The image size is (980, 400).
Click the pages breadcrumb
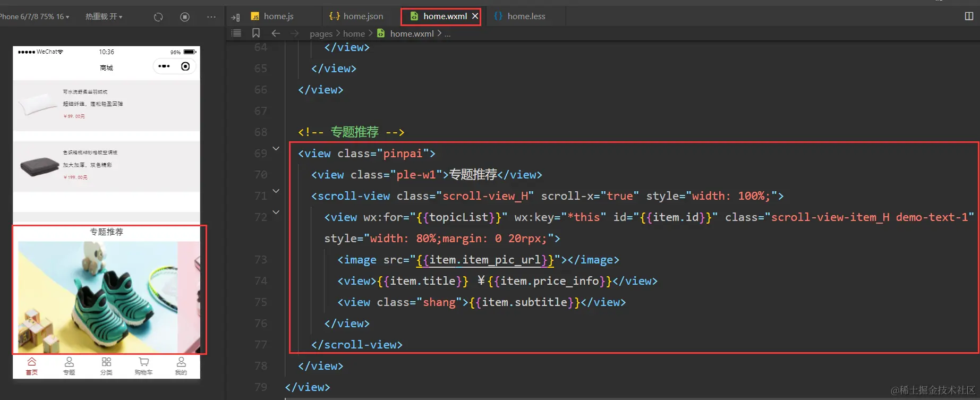321,34
